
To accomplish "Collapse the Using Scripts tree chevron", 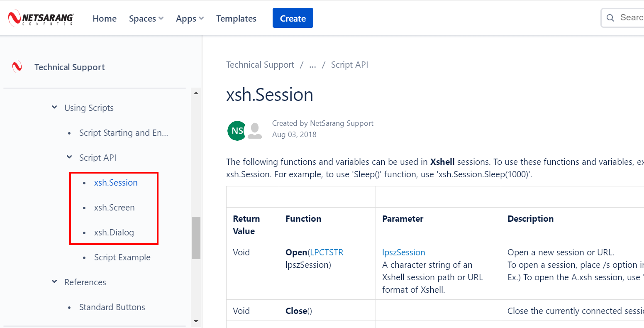I will click(54, 108).
